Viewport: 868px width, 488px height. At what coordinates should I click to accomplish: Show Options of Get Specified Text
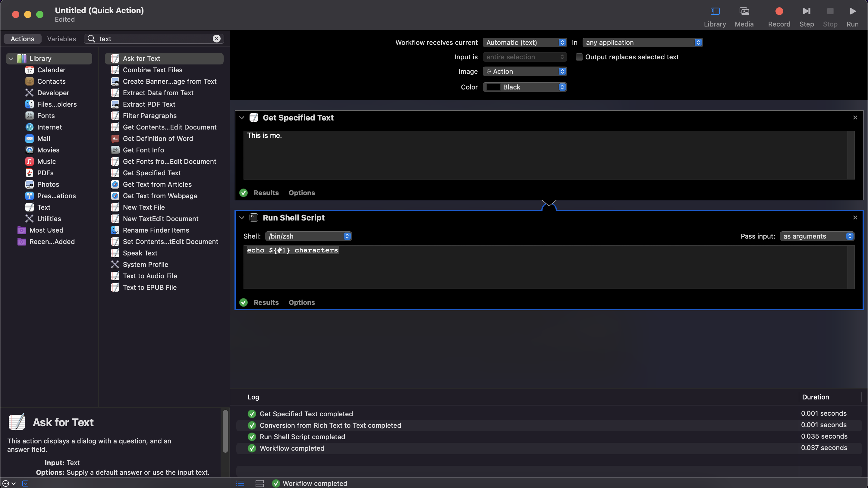302,193
